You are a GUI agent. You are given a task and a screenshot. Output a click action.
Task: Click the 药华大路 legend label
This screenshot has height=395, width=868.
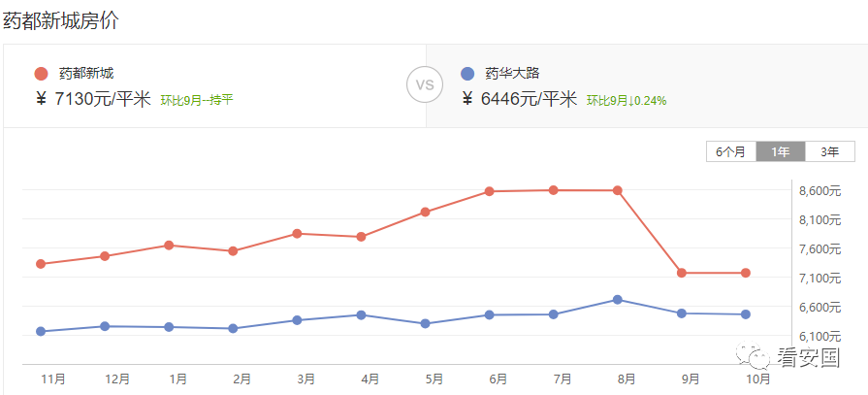pos(512,73)
